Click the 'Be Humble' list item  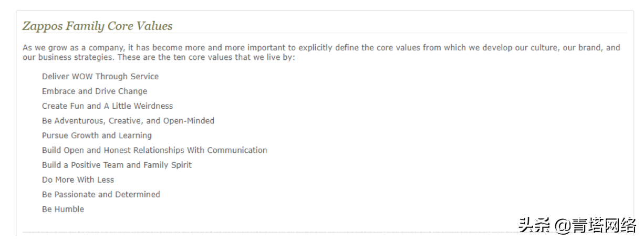[63, 209]
